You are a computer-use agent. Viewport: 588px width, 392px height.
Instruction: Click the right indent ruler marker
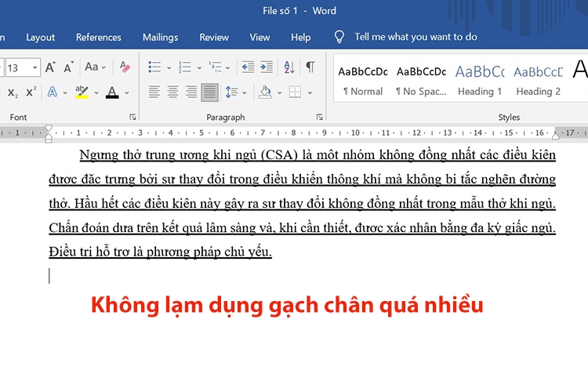(x=556, y=136)
